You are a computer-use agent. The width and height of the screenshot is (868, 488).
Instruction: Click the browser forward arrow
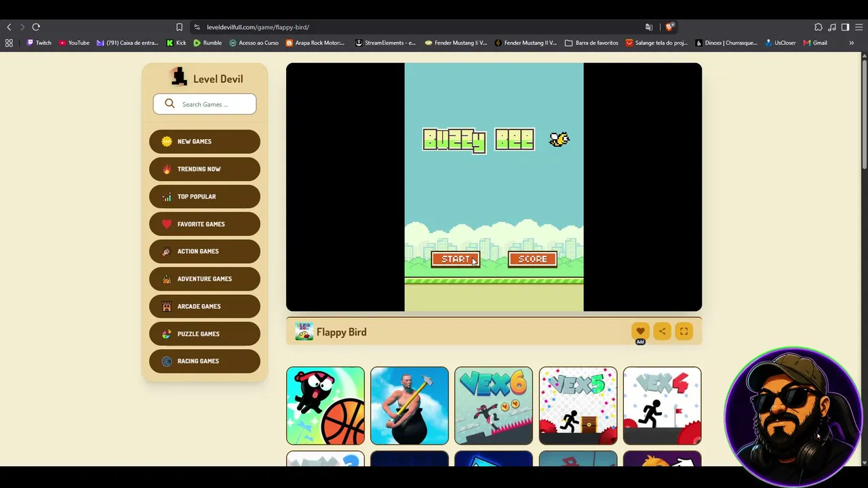click(x=22, y=27)
